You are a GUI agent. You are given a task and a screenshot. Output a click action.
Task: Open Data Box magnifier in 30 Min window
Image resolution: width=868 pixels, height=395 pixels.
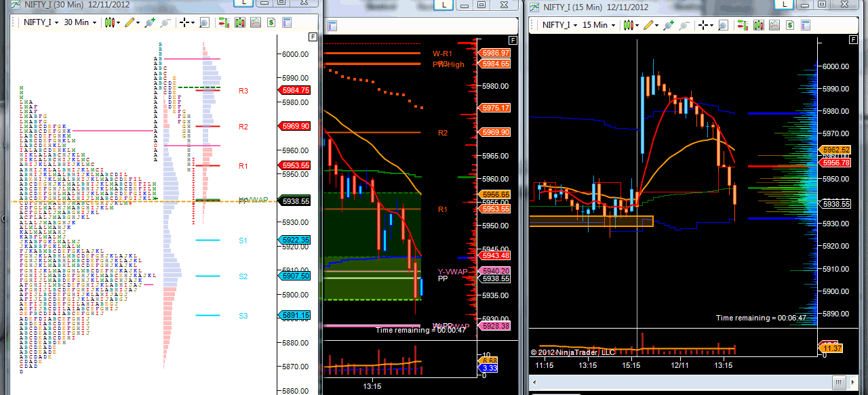[x=204, y=22]
